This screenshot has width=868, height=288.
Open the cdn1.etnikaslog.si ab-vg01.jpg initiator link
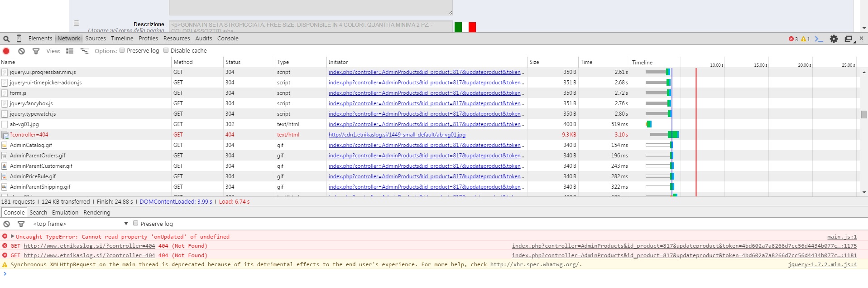coord(397,135)
